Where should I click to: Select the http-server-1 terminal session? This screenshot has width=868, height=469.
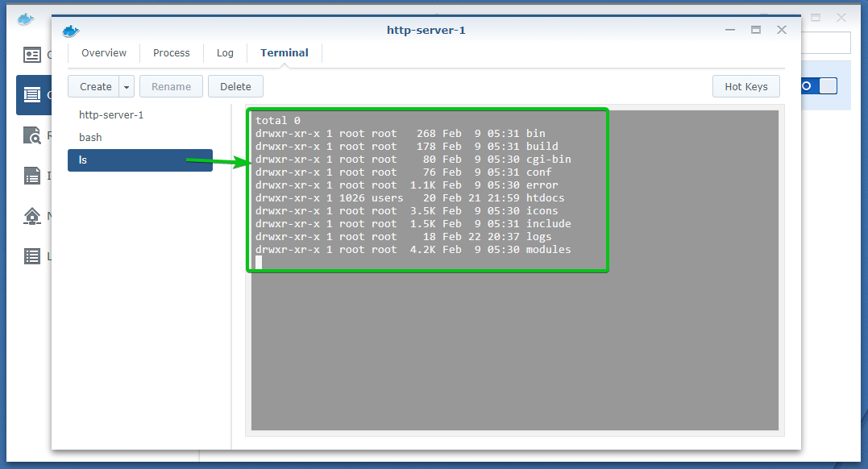tap(140, 115)
